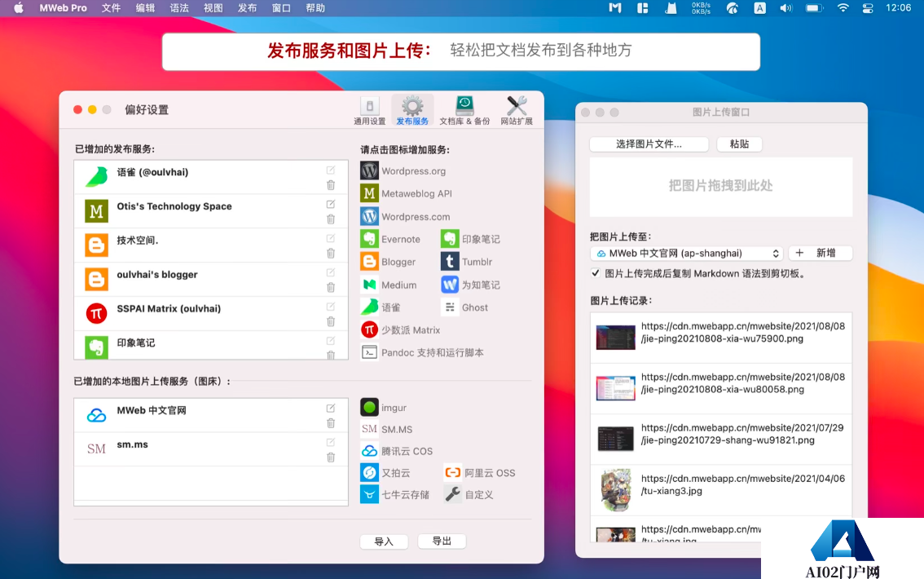The image size is (924, 579).
Task: Add the 少数派 Matrix service icon
Action: pyautogui.click(x=369, y=329)
